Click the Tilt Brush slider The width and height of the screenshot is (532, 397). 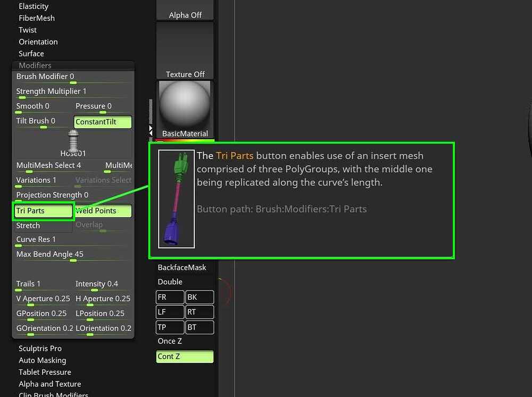click(44, 122)
